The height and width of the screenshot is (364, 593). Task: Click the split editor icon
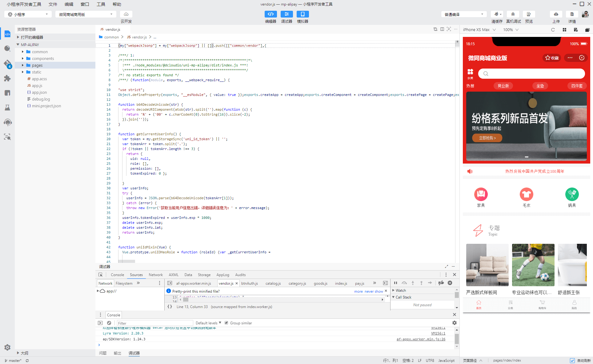[x=442, y=29]
